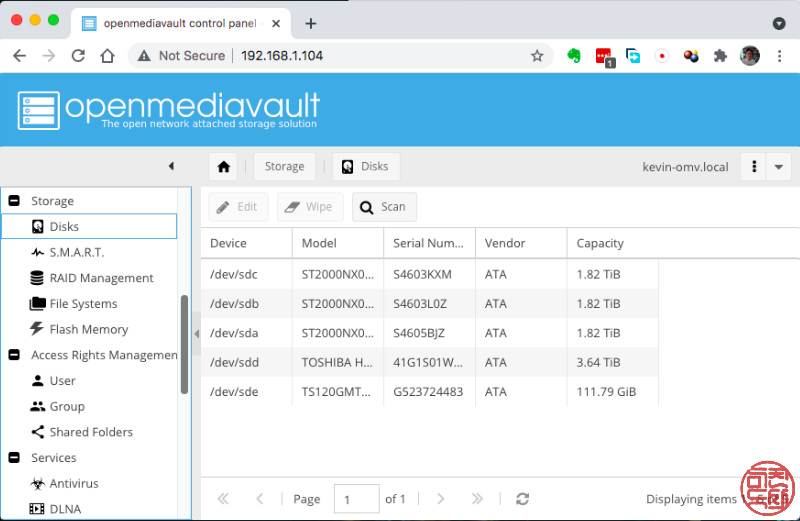Viewport: 800px width, 521px height.
Task: Open the three-dot menu next to kevin-omv.local
Action: pos(754,167)
